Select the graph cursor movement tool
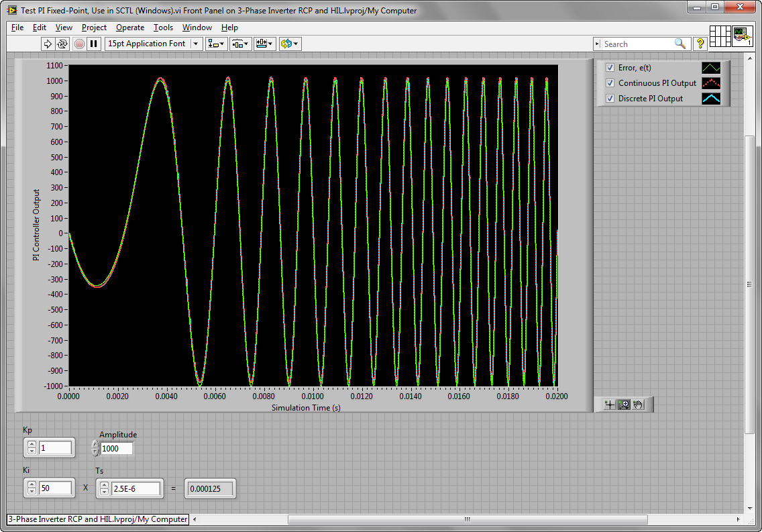The height and width of the screenshot is (532, 762). tap(610, 405)
